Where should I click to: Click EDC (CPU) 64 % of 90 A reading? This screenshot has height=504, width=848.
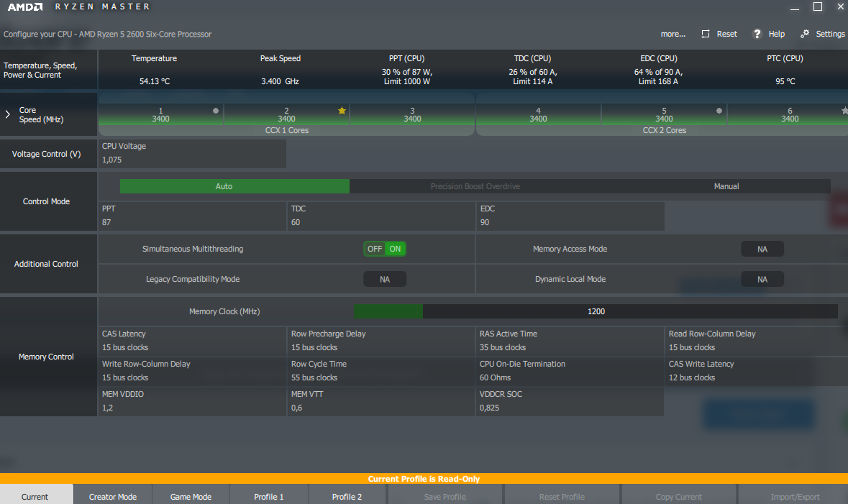(658, 77)
